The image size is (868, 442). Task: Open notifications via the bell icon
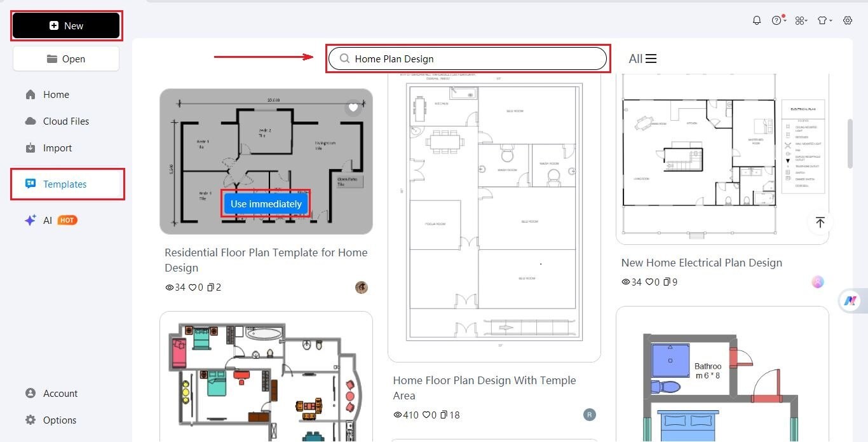click(757, 20)
